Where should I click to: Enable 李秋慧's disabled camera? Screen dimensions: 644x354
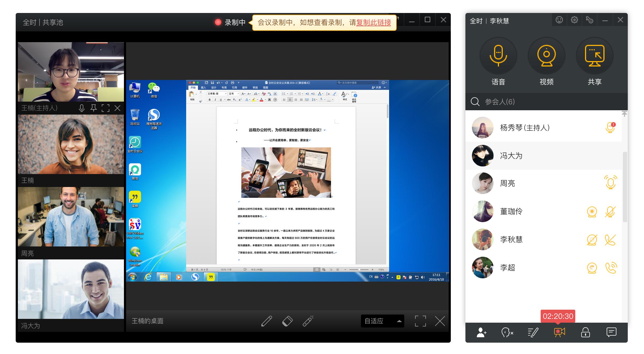[x=592, y=239]
